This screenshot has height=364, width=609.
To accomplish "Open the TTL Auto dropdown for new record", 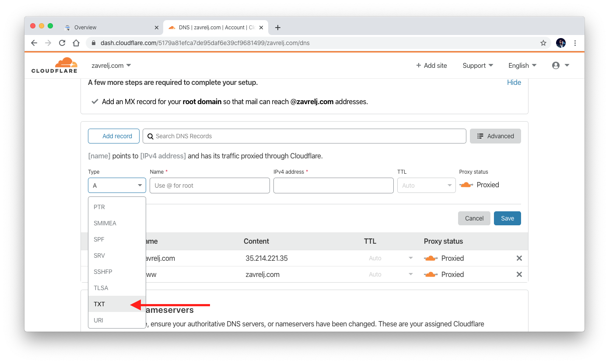I will coord(427,185).
